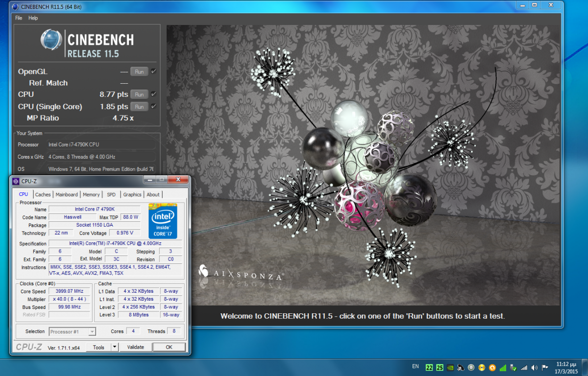Switch to the Caches tab in CPU-Z
The height and width of the screenshot is (376, 588).
click(43, 194)
